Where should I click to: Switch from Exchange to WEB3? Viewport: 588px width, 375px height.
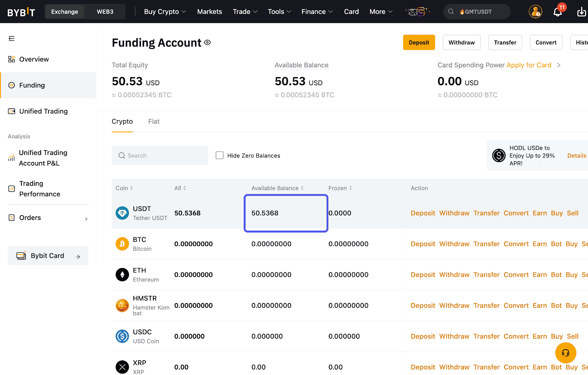[x=105, y=11]
